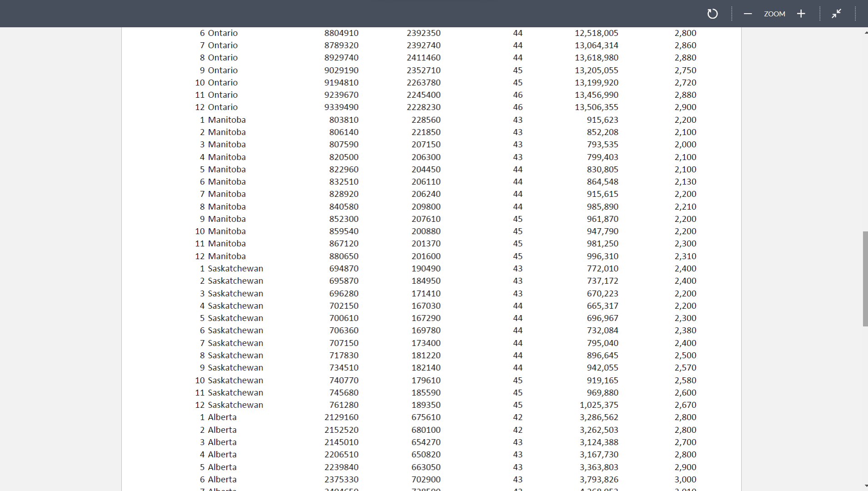
Task: Select the figure 13,456,990
Action: point(596,95)
